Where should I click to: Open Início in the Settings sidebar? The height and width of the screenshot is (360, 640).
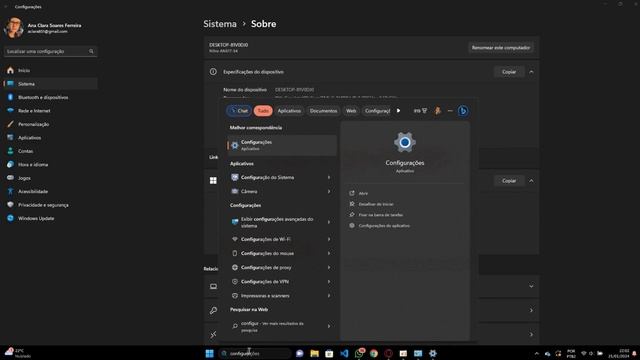tap(51, 71)
